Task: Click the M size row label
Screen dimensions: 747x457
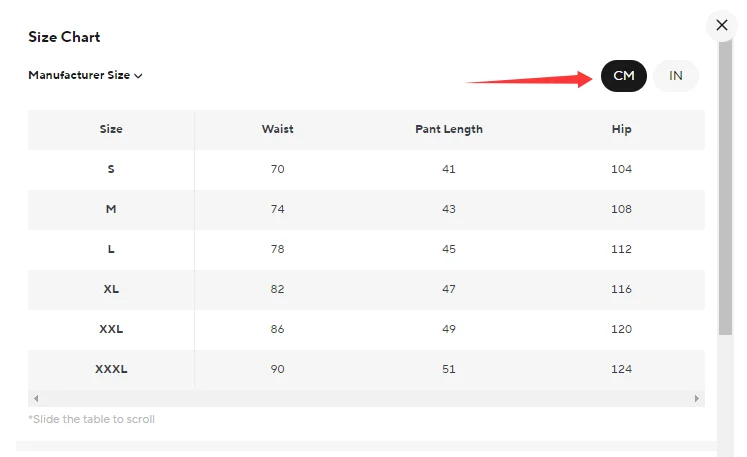Action: point(111,209)
